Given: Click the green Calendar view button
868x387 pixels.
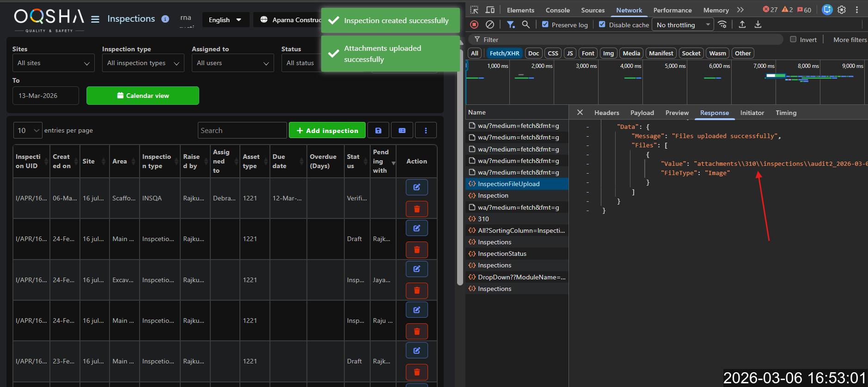Looking at the screenshot, I should pos(143,96).
